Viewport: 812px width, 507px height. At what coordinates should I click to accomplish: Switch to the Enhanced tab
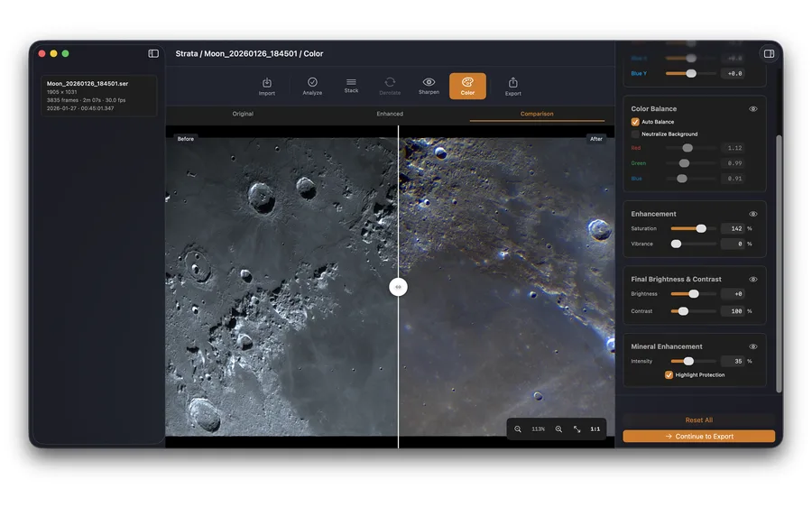390,114
